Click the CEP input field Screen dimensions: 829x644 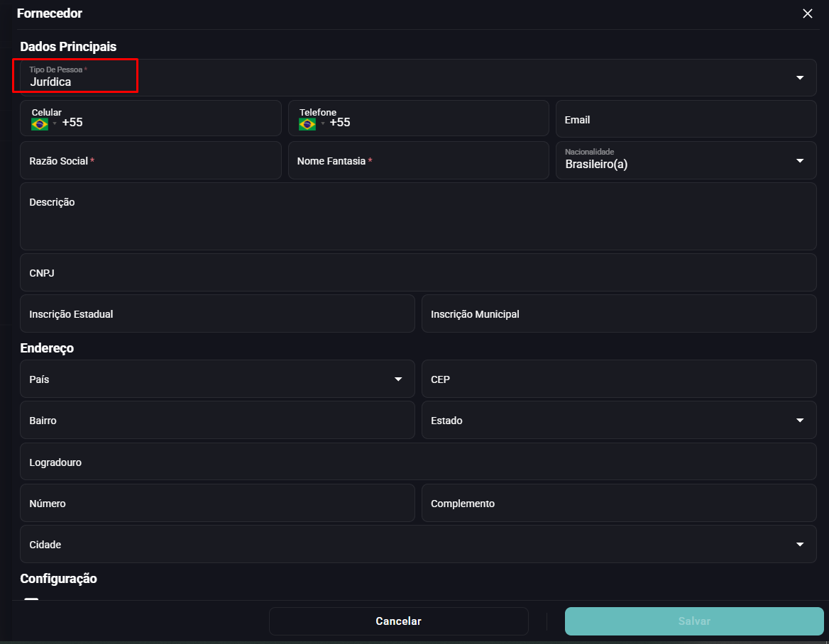(x=619, y=379)
